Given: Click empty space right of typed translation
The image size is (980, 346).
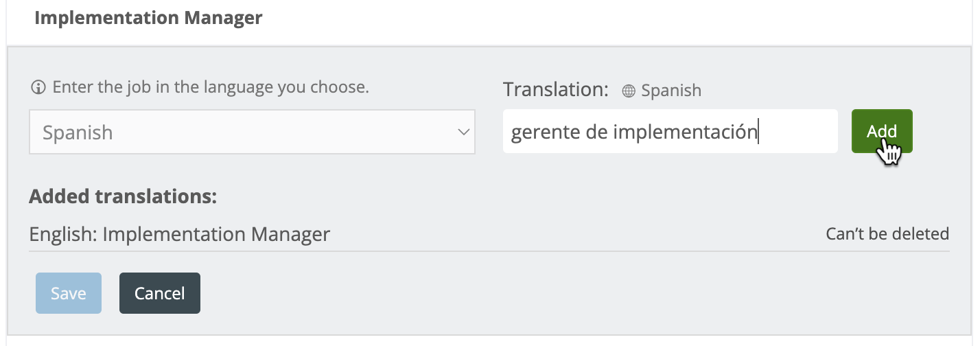Looking at the screenshot, I should pos(797,131).
